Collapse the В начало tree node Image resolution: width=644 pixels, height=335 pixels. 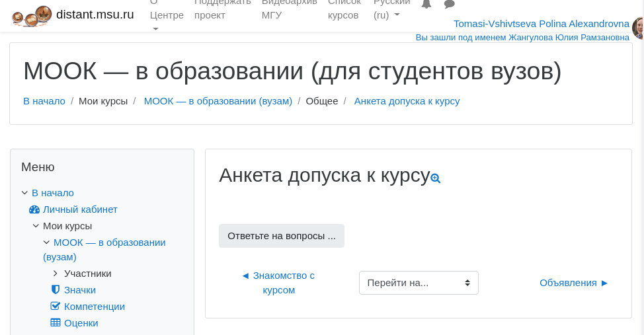24,193
